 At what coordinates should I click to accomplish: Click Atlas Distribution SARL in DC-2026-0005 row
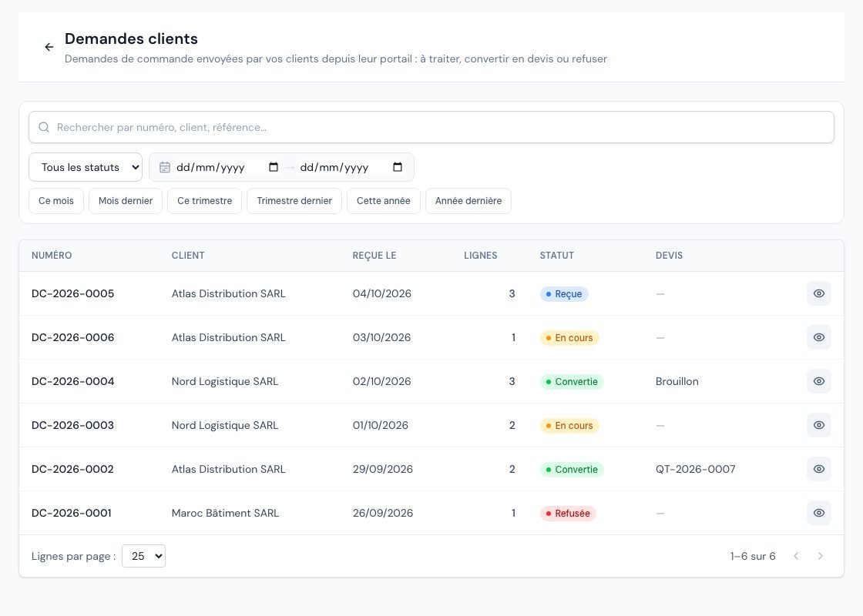pyautogui.click(x=228, y=293)
